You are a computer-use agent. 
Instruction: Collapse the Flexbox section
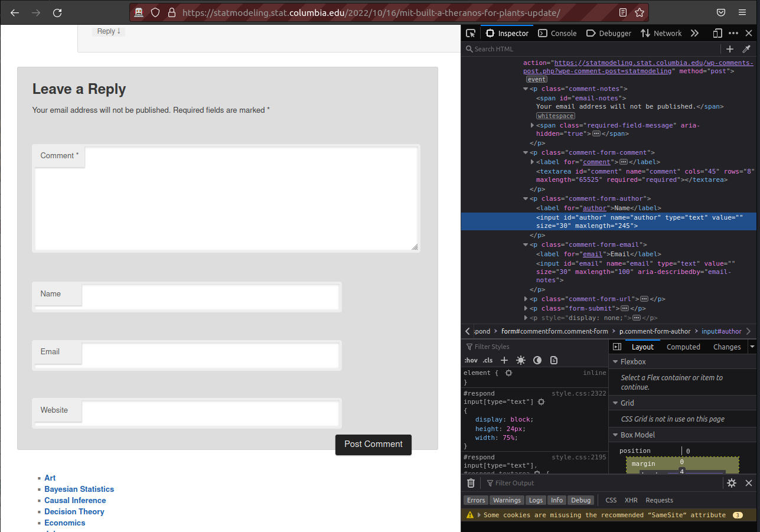tap(615, 362)
